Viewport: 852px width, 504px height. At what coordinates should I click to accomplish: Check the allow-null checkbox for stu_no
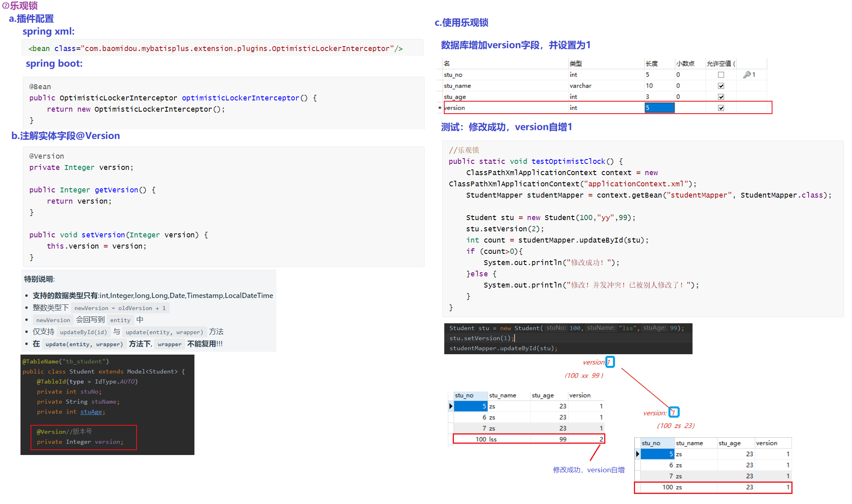click(x=721, y=75)
